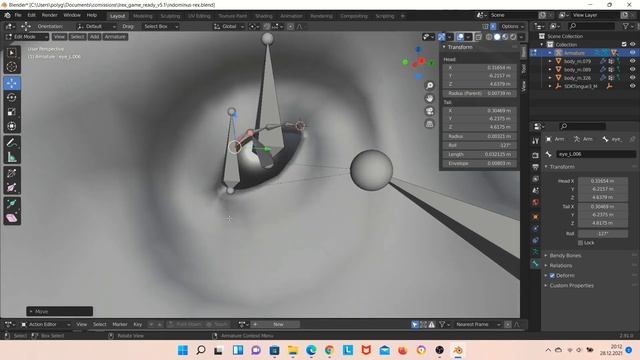Click the Push Down button

click(185, 324)
